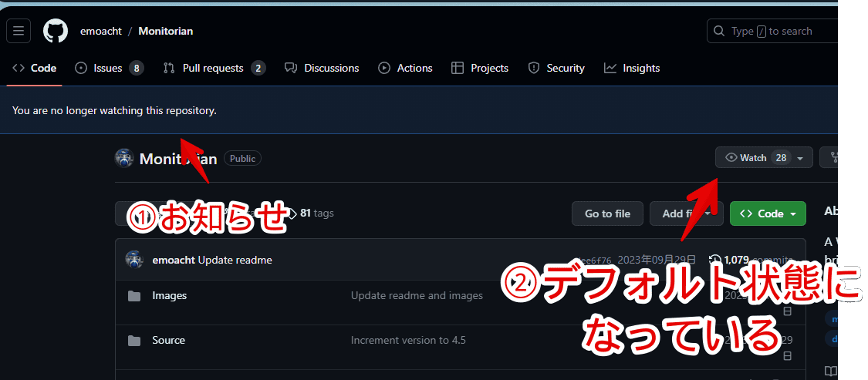
Task: Click the Source folder icon
Action: (x=134, y=340)
